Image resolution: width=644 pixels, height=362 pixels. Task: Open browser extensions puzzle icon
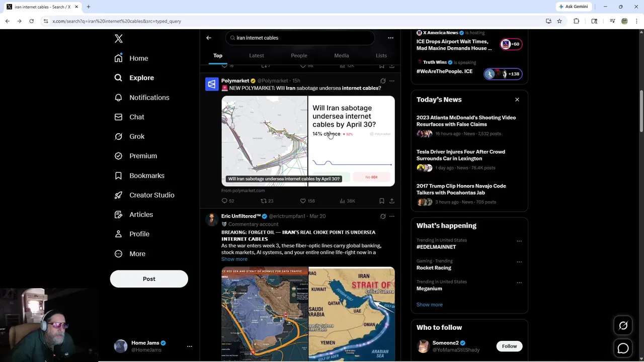(x=577, y=21)
